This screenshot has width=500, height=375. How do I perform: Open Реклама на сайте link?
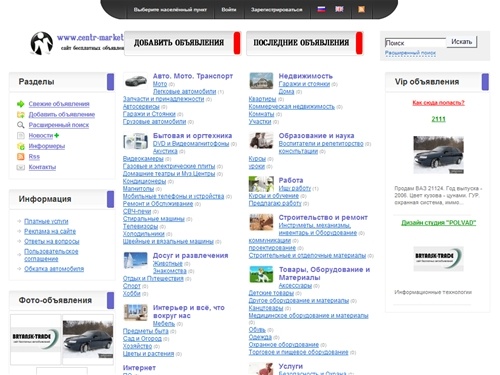pyautogui.click(x=50, y=231)
